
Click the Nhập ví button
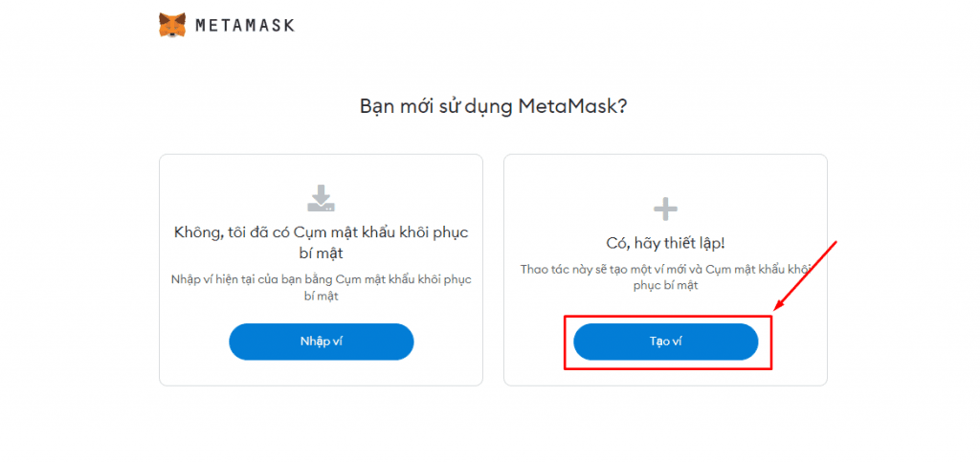coord(322,342)
